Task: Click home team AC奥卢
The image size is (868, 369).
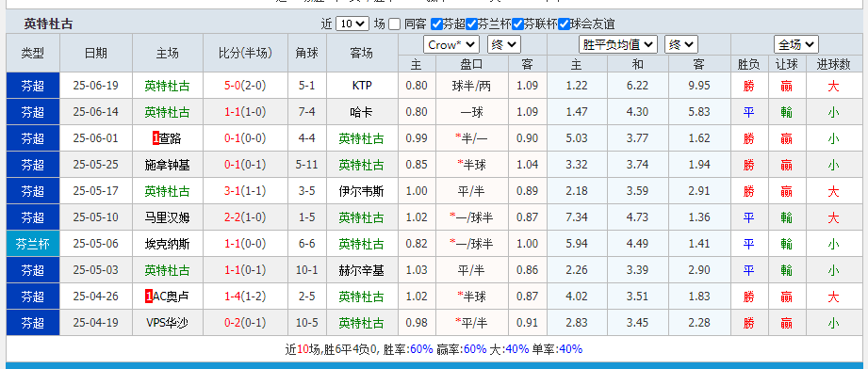Action: tap(171, 297)
